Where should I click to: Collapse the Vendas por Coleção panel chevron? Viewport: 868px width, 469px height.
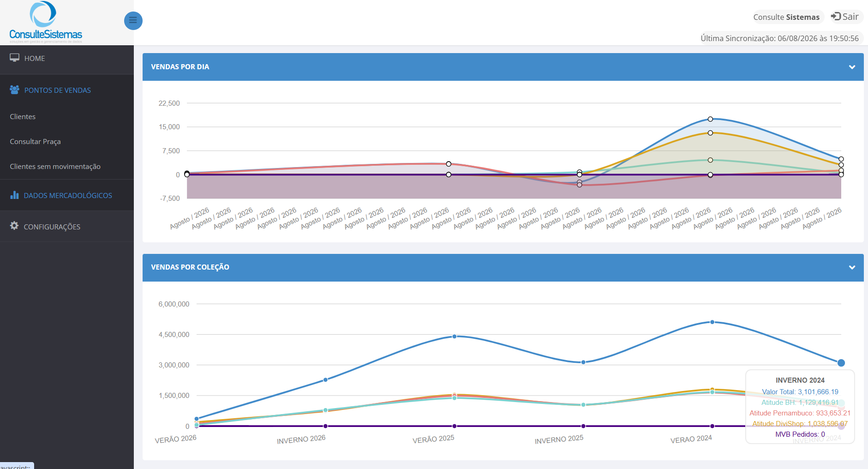click(x=852, y=267)
